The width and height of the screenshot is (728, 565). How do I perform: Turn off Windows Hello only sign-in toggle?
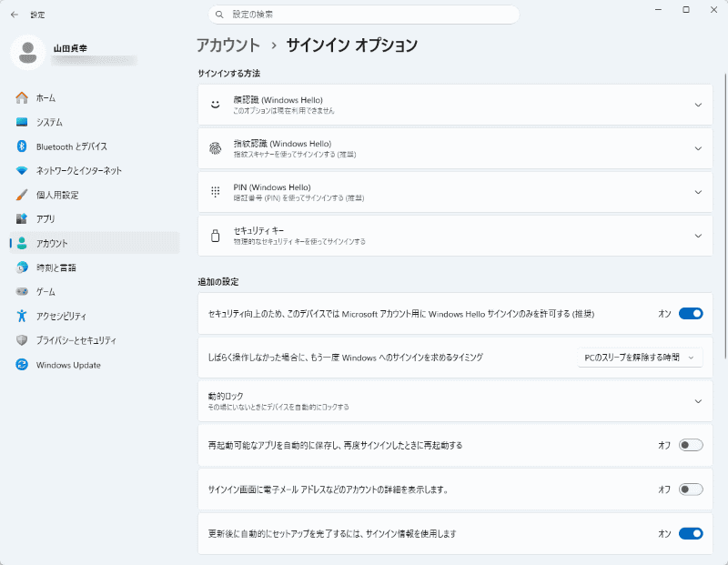pos(691,314)
